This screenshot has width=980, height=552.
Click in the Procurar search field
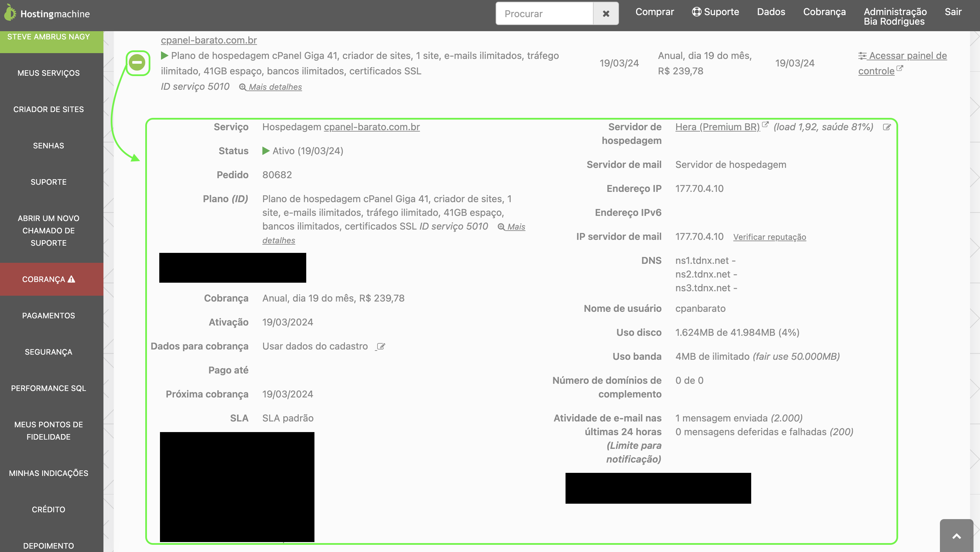pos(544,14)
